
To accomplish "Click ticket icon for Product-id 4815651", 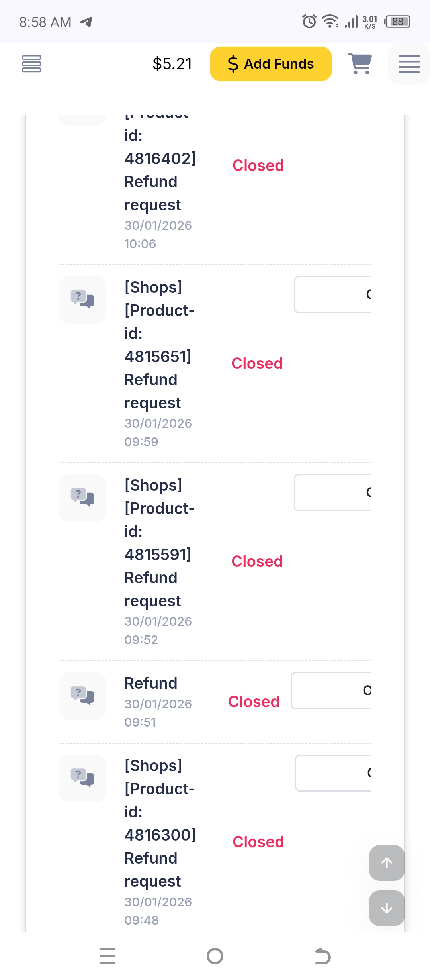I will point(82,300).
